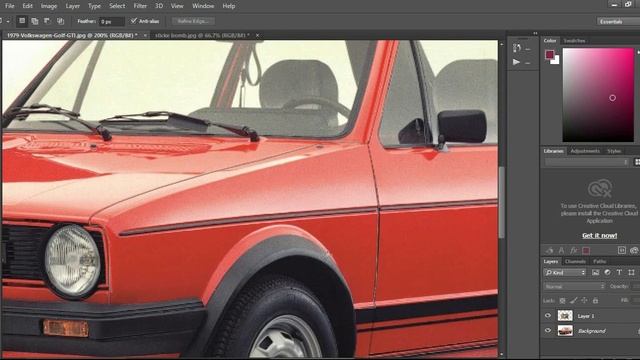Open the Window menu
The image size is (640, 360).
(x=203, y=6)
